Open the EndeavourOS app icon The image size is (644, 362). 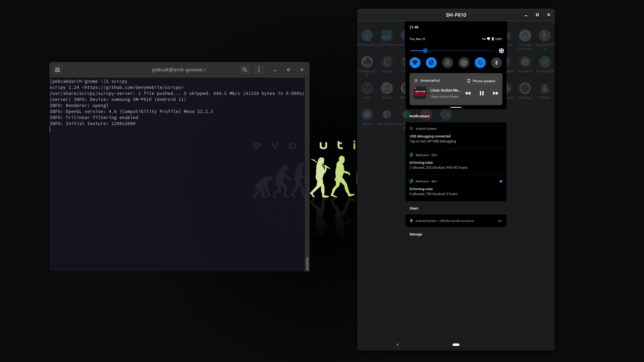(367, 62)
